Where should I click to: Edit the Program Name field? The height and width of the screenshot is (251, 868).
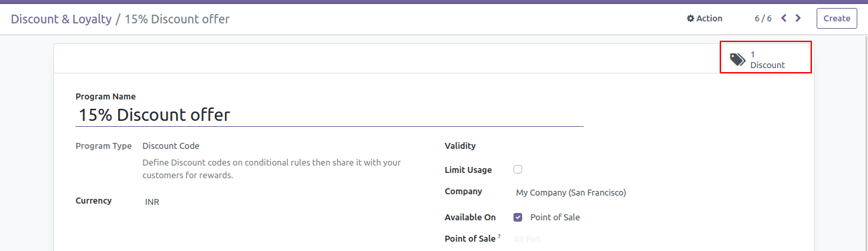pyautogui.click(x=329, y=115)
